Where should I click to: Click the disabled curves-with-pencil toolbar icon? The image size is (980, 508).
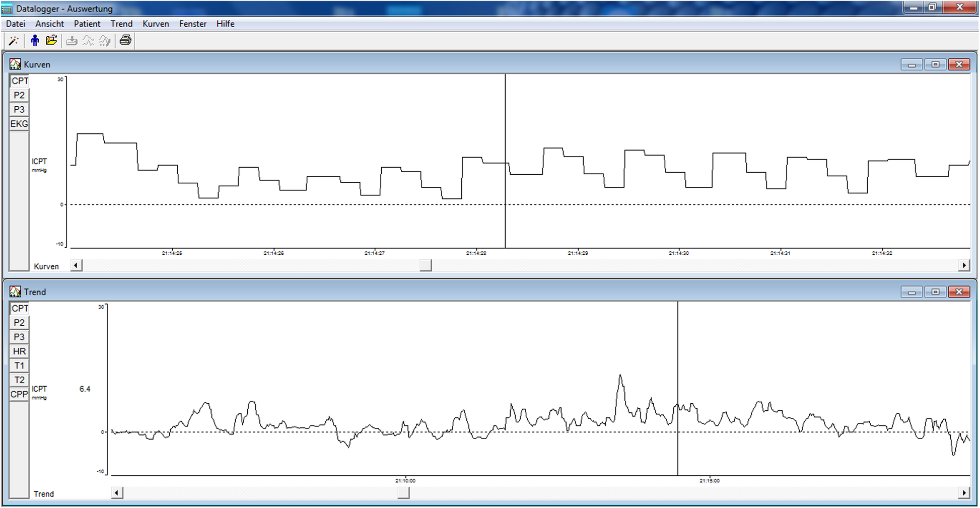pyautogui.click(x=105, y=41)
